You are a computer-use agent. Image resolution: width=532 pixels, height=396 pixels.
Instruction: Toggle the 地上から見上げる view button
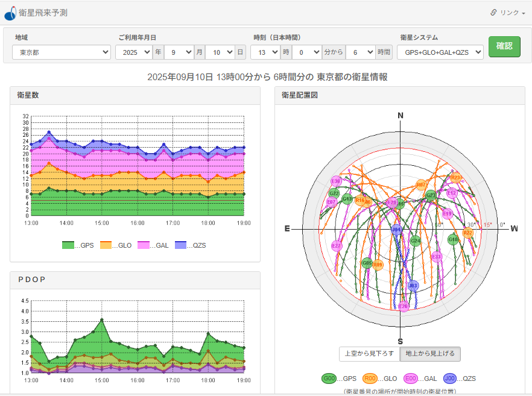(430, 354)
